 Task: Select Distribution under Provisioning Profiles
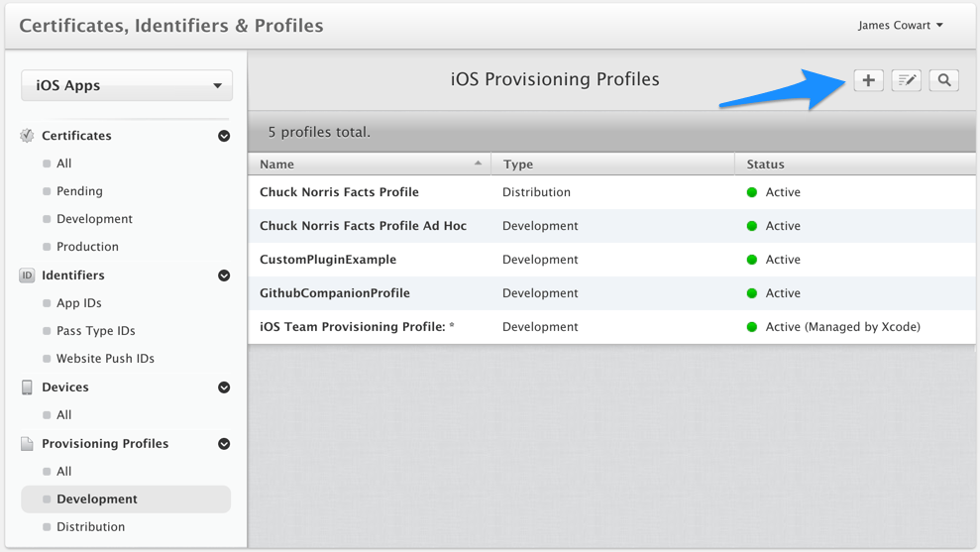click(x=90, y=527)
